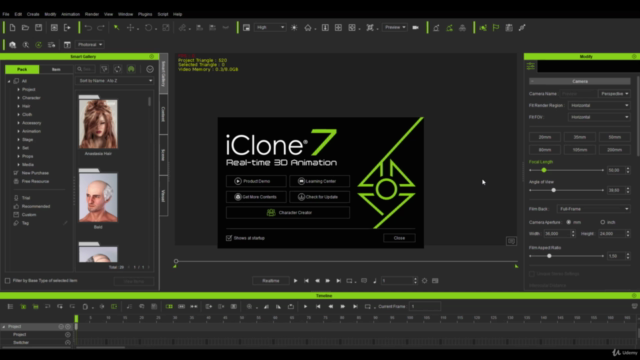
Task: Click the Save Project icon
Action: (x=38, y=28)
